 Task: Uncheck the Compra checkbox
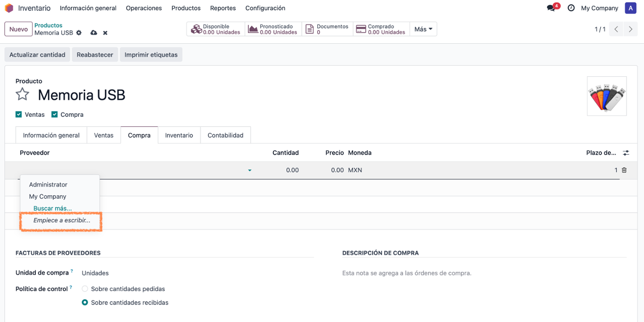pos(54,115)
